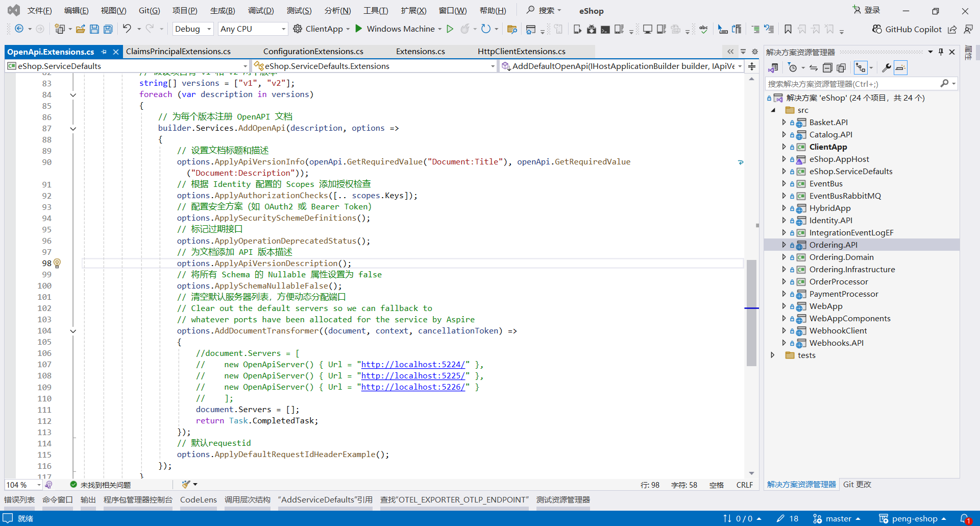Image resolution: width=980 pixels, height=526 pixels.
Task: Open the 调试(D) menu
Action: [261, 10]
